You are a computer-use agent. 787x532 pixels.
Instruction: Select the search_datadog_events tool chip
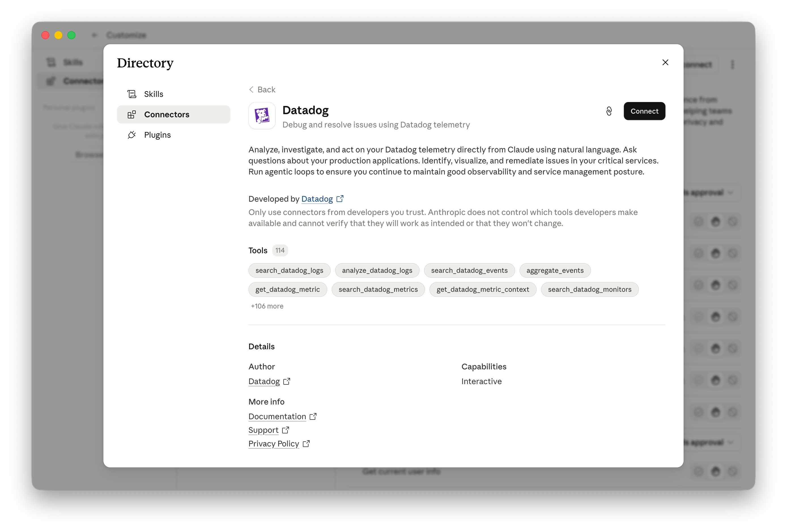[x=469, y=270]
